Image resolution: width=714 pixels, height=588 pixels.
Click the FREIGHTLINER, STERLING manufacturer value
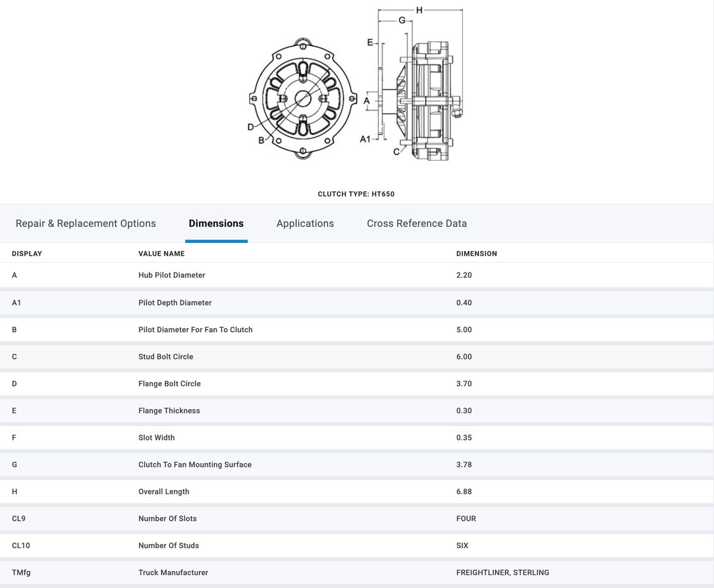[502, 572]
